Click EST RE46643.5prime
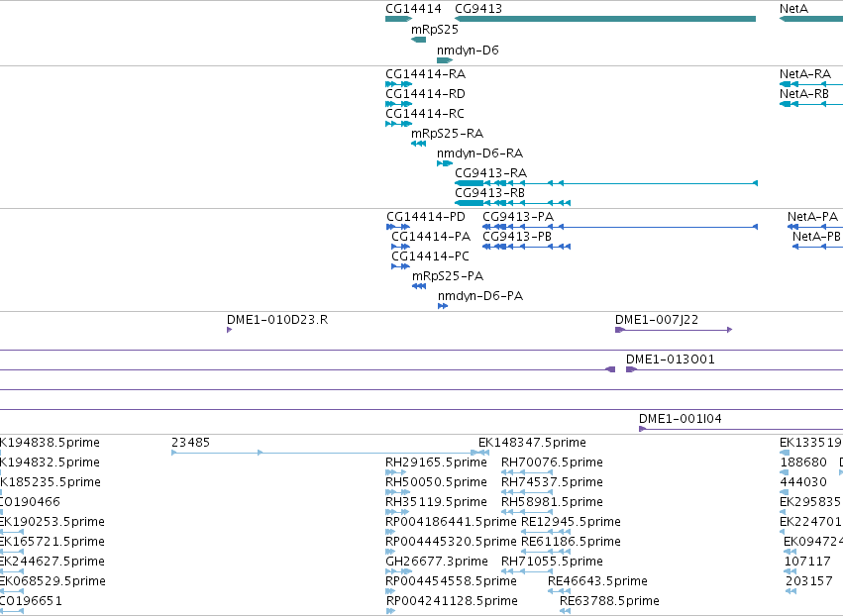The height and width of the screenshot is (616, 843). point(597,581)
